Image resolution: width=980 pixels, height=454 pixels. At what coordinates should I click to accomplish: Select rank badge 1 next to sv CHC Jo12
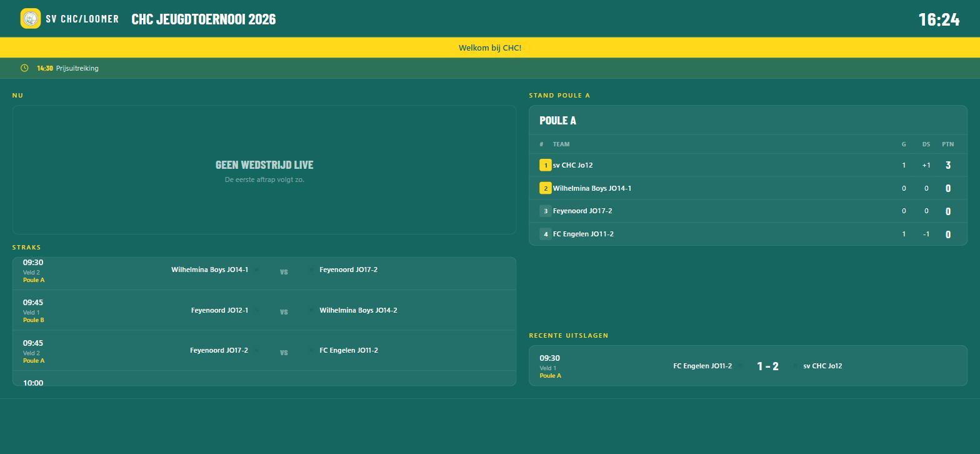pyautogui.click(x=546, y=165)
